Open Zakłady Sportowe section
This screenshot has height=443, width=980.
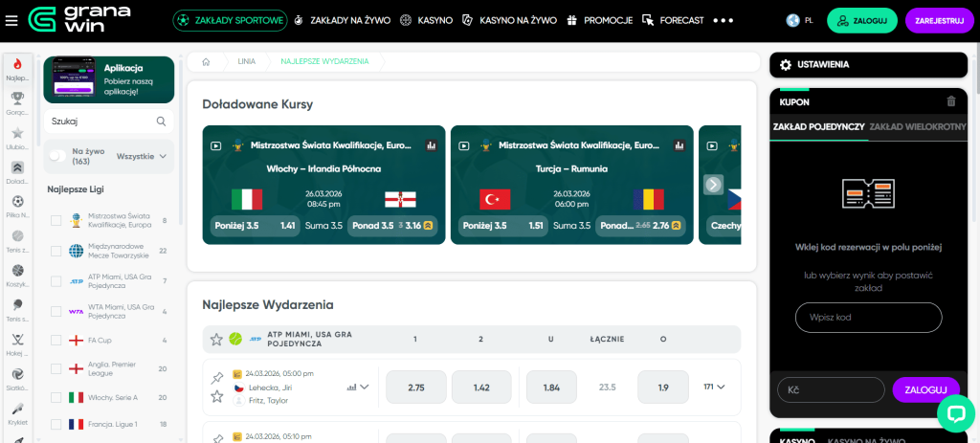[230, 21]
